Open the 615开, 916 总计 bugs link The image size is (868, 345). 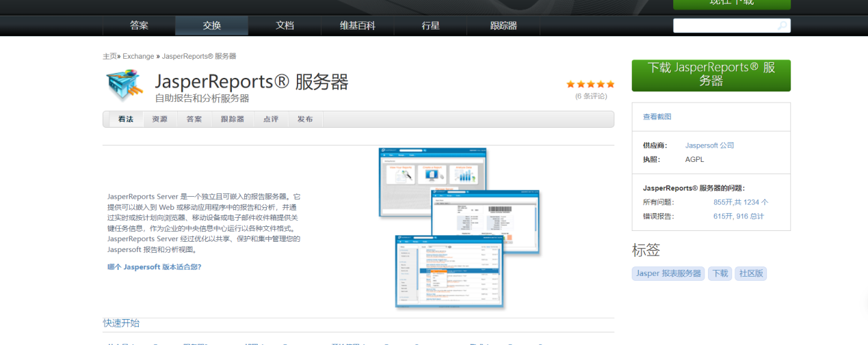739,217
